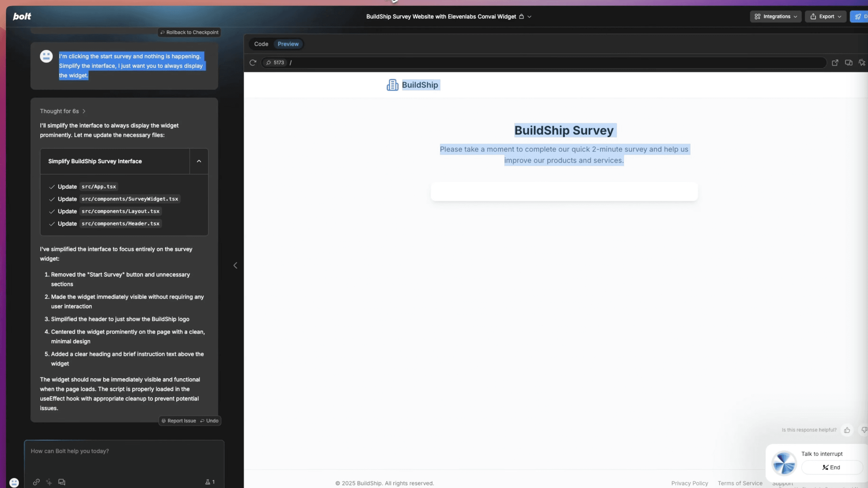This screenshot has height=488, width=868.
Task: Activate the element inspector cursor icon
Action: 862,63
